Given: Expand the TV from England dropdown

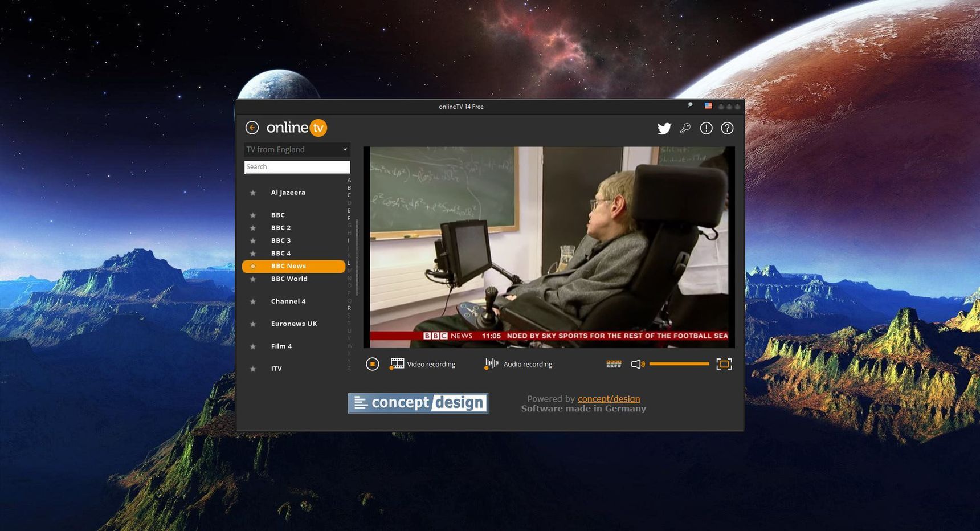Looking at the screenshot, I should pyautogui.click(x=297, y=149).
